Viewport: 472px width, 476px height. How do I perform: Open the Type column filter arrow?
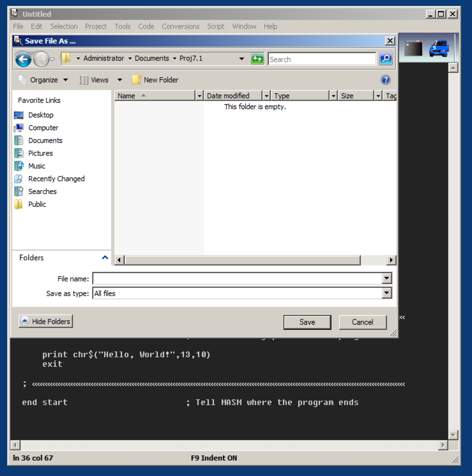[x=333, y=96]
